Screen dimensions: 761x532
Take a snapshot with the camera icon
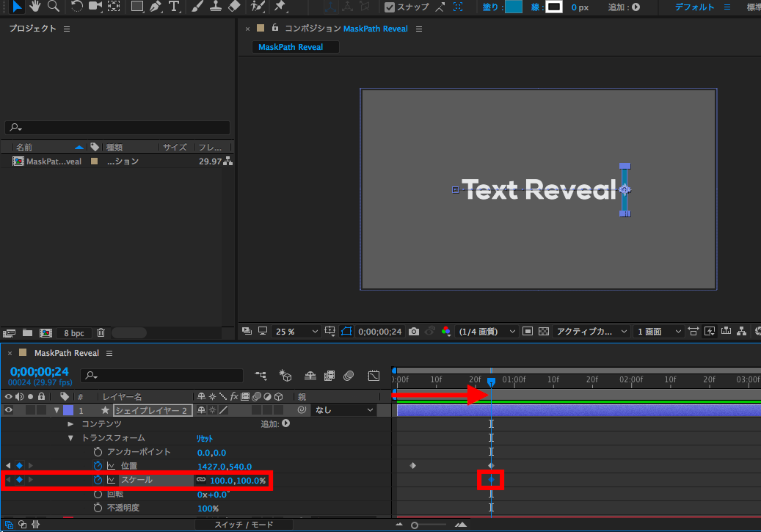(x=415, y=332)
